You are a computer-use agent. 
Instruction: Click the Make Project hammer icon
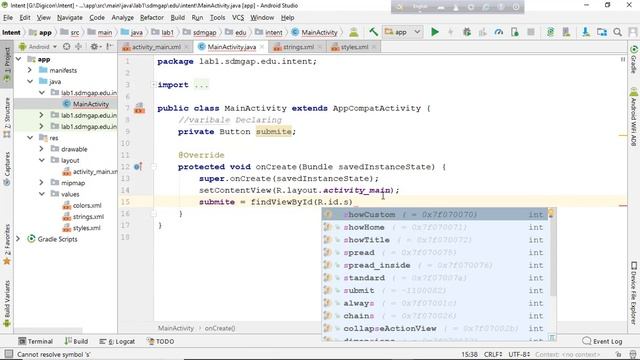coord(373,32)
